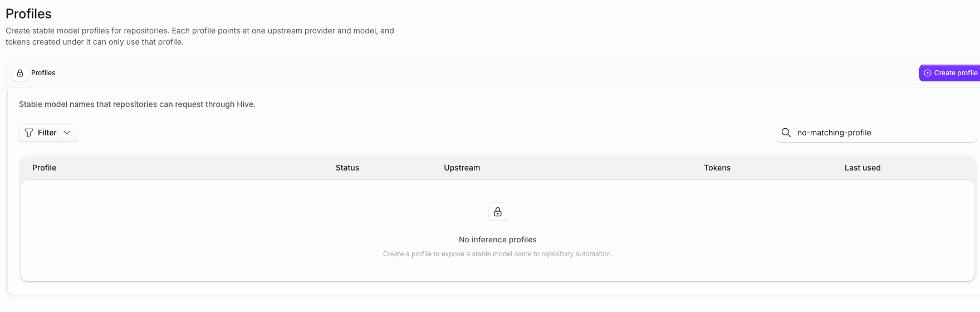Image resolution: width=980 pixels, height=312 pixels.
Task: Click the Last used column header
Action: (x=863, y=168)
